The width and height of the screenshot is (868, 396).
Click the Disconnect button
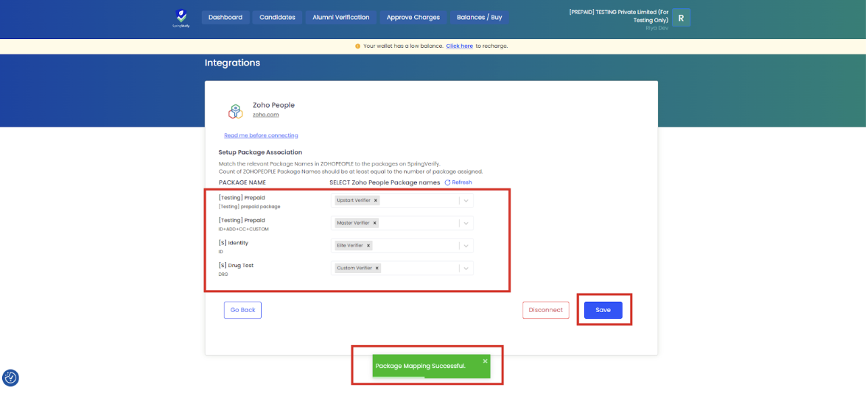(x=545, y=310)
